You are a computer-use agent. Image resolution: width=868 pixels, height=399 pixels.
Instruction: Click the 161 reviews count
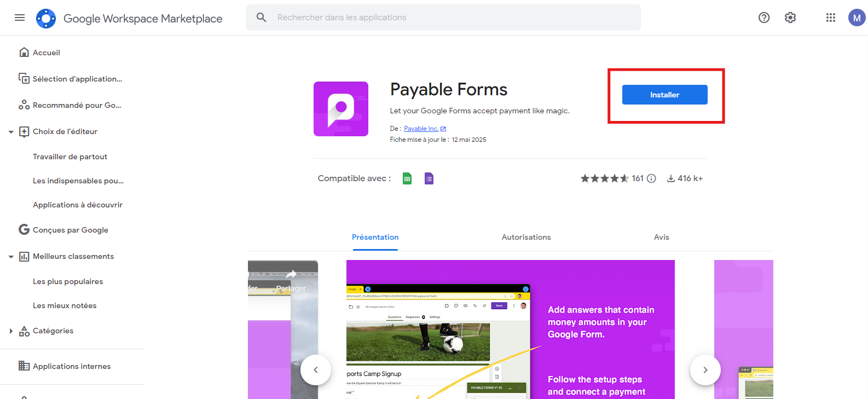click(x=638, y=178)
